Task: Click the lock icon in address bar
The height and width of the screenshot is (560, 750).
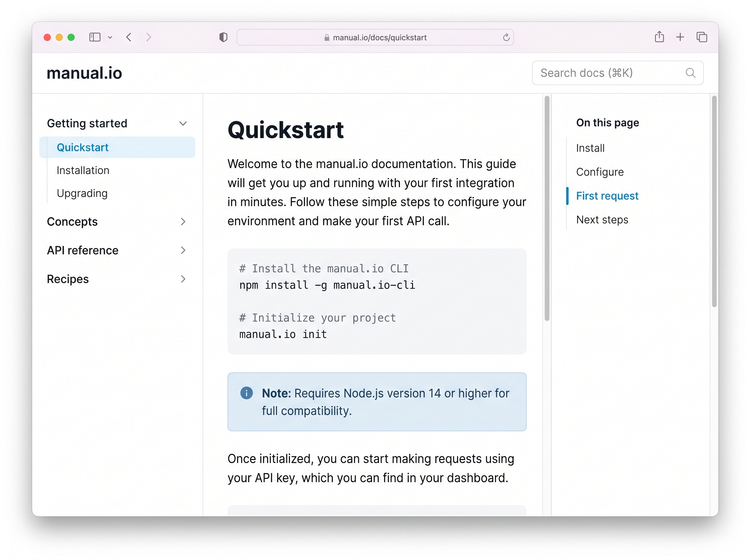Action: [327, 37]
